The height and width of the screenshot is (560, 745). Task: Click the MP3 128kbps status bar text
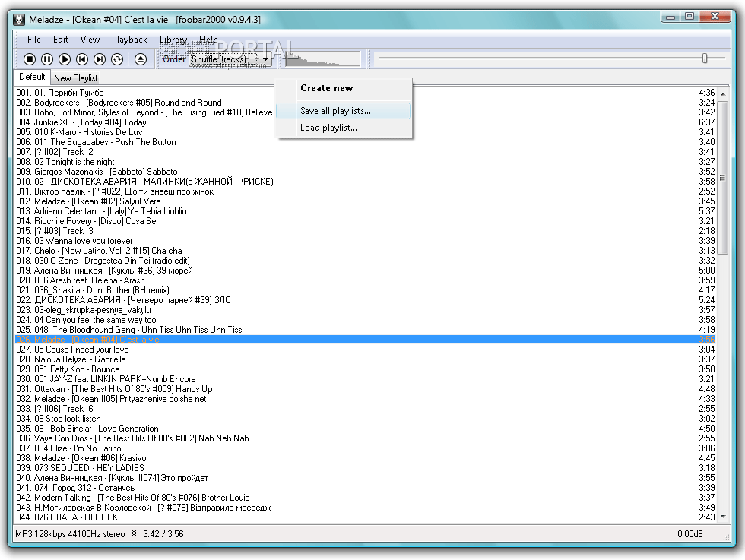point(70,534)
